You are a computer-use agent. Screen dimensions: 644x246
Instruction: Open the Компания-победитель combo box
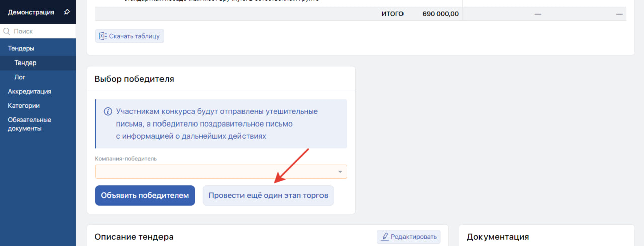215,172
